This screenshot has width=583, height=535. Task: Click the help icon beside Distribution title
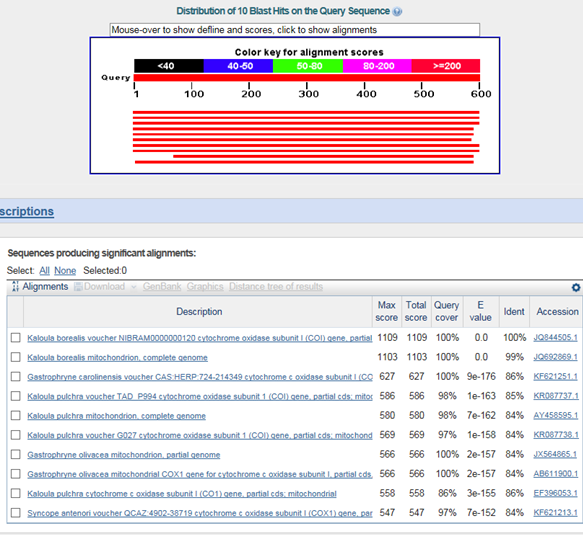[397, 12]
